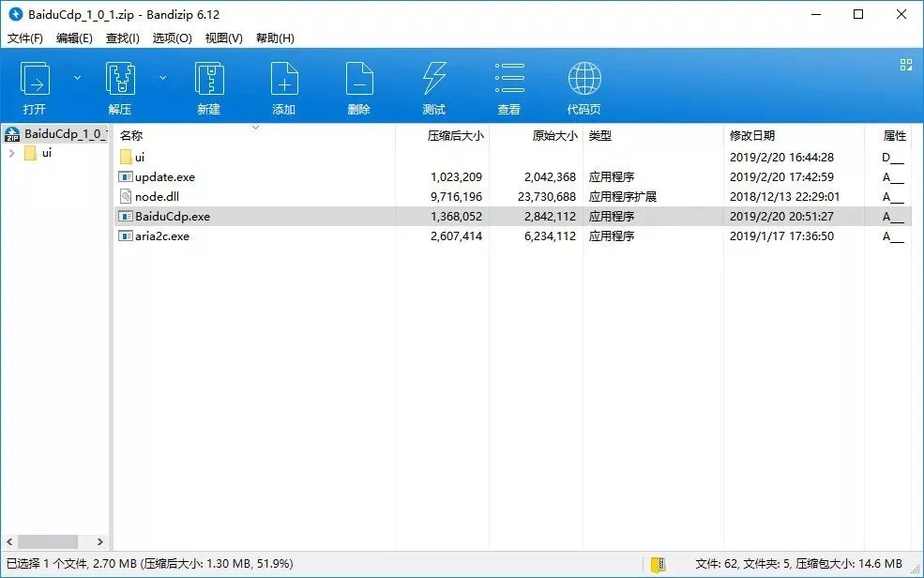Open the dropdown arrow next to Extract (解压)
The width and height of the screenshot is (924, 578).
pos(162,78)
